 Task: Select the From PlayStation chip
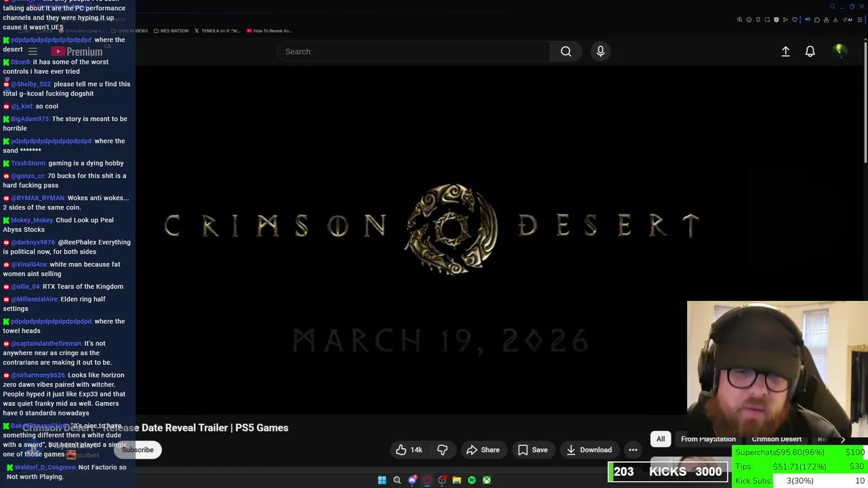point(708,439)
